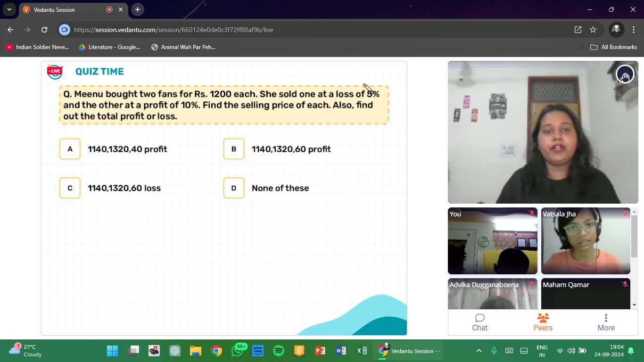Open Indian Soldier Neve... bookmark

pyautogui.click(x=37, y=47)
